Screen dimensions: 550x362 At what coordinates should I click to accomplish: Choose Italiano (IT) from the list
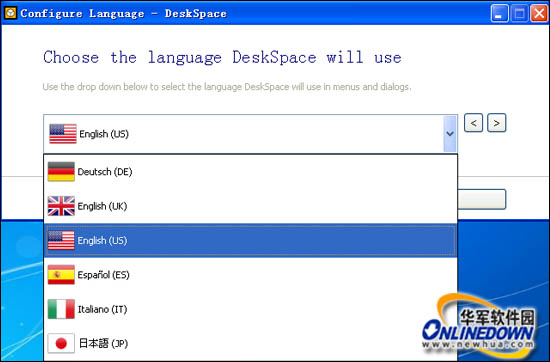coord(250,309)
